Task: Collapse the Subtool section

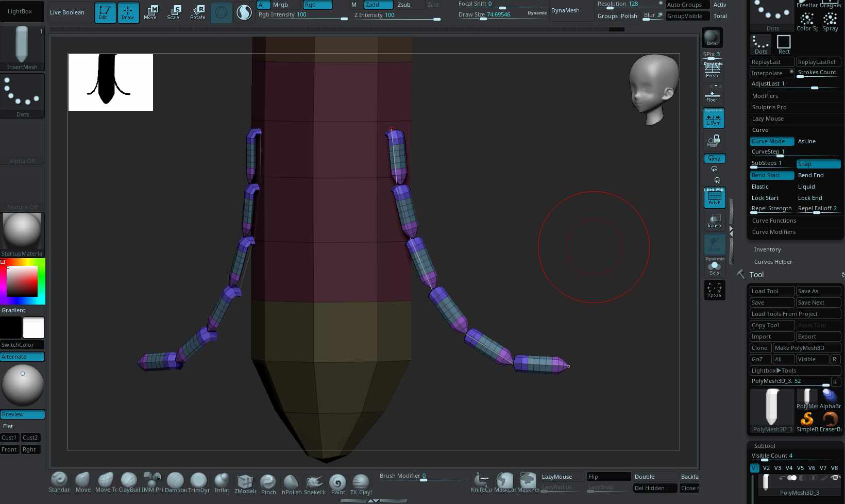Action: (765, 446)
